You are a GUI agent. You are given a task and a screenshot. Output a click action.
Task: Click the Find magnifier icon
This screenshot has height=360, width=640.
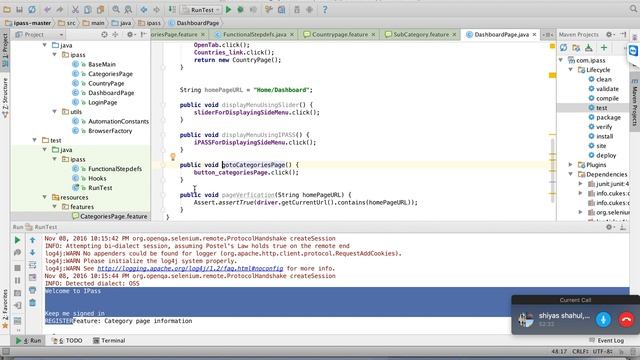[116, 9]
